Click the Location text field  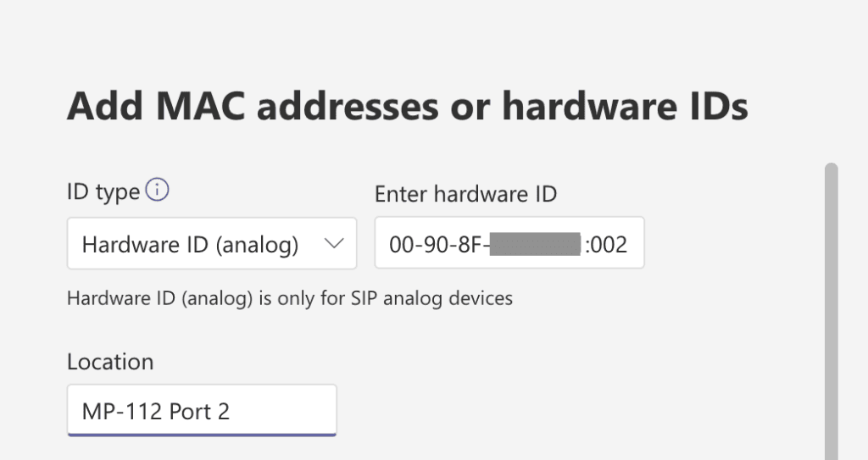point(202,410)
